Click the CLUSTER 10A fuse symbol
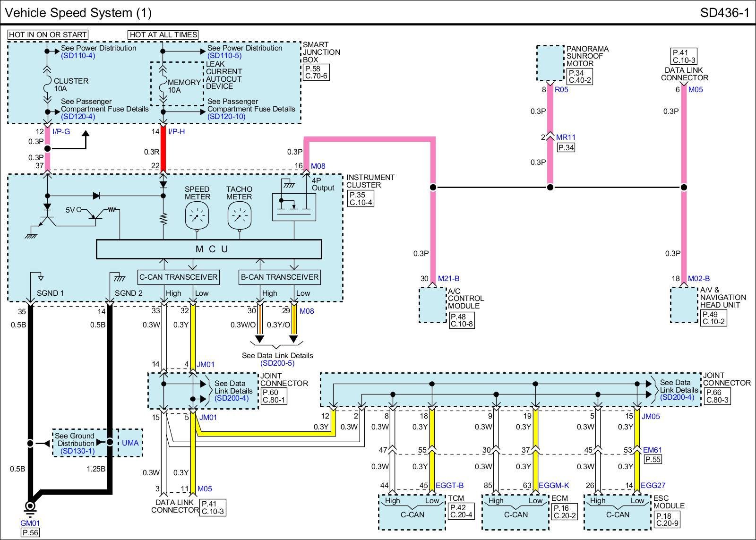Viewport: 756px width, 540px height. [47, 85]
